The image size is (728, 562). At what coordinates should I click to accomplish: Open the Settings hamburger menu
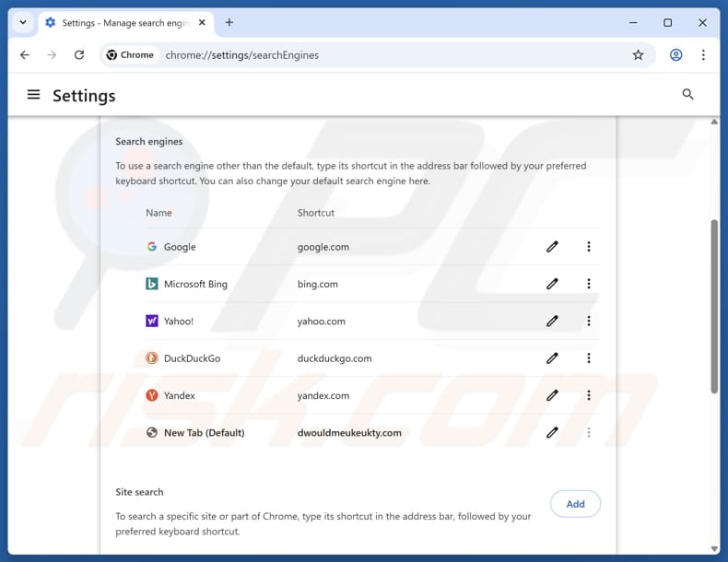[x=33, y=95]
